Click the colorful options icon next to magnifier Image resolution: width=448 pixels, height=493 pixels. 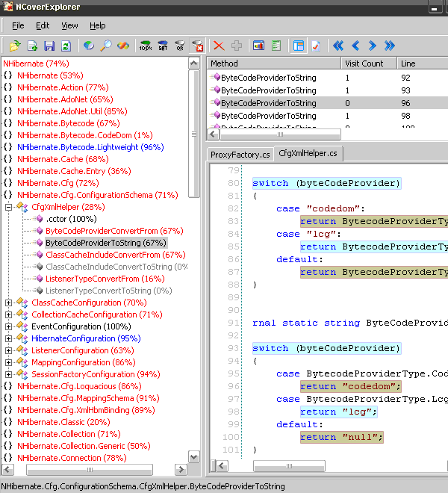coord(123,46)
